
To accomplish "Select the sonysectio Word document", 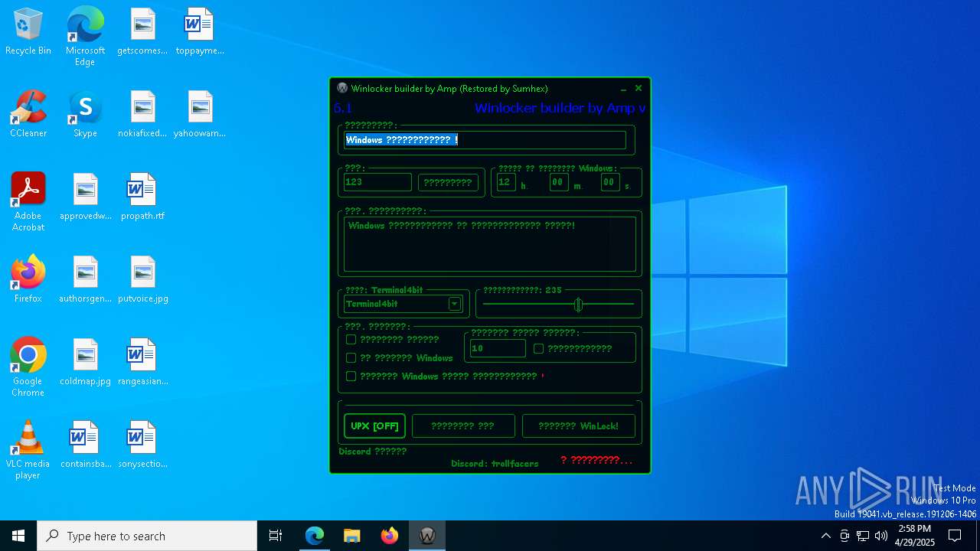I will (x=142, y=445).
